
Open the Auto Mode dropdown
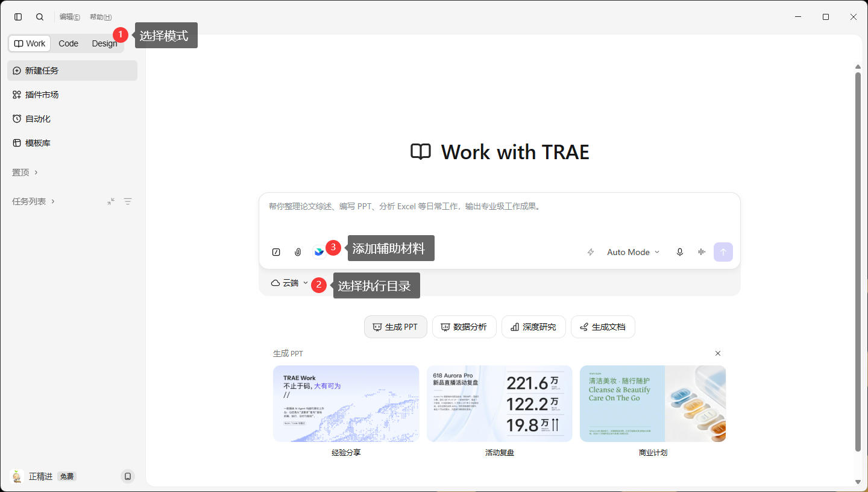[633, 252]
